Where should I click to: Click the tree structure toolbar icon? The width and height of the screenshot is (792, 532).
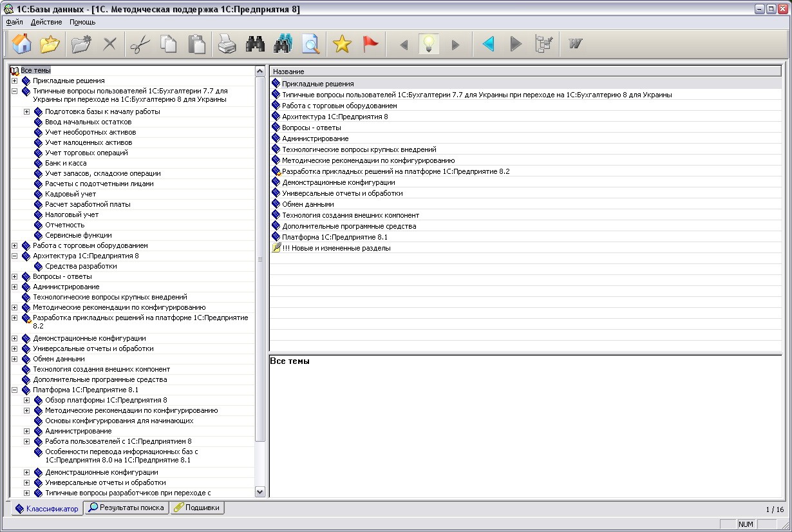click(544, 44)
